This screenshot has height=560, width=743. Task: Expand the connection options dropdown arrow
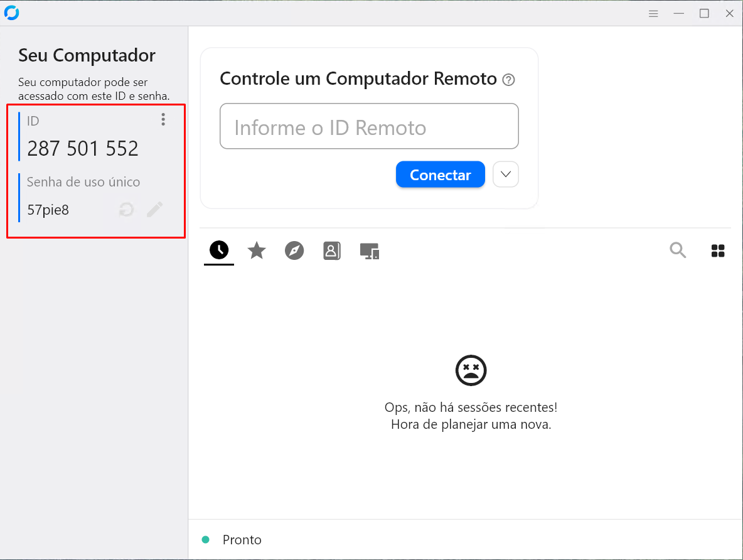tap(506, 175)
